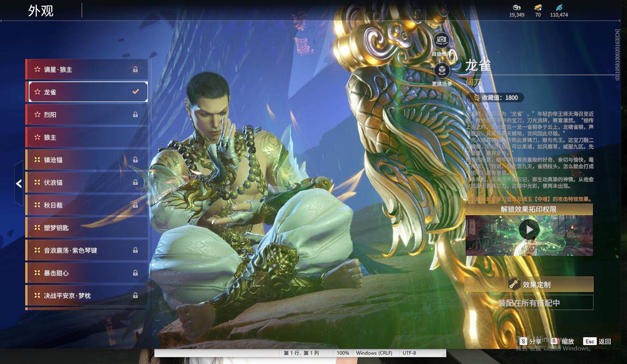Image resolution: width=627 pixels, height=364 pixels.
Task: Click the gold ticket icon above 70
Action: click(538, 7)
